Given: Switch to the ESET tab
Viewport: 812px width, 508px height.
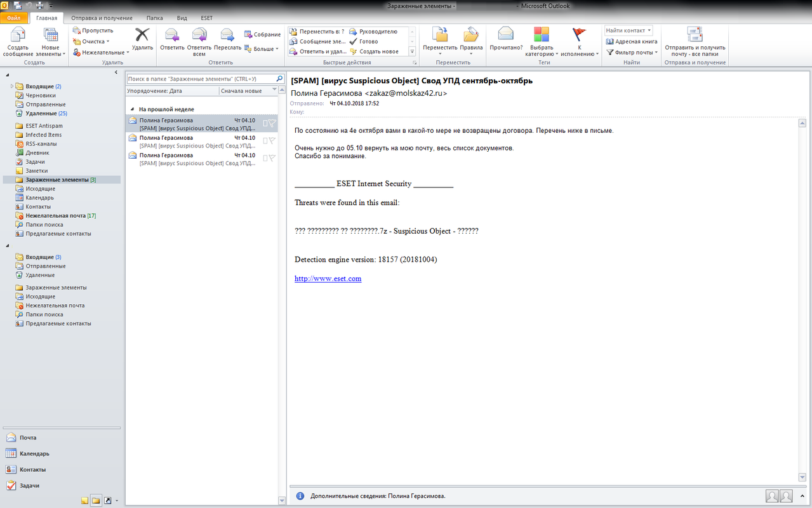Looking at the screenshot, I should (207, 18).
